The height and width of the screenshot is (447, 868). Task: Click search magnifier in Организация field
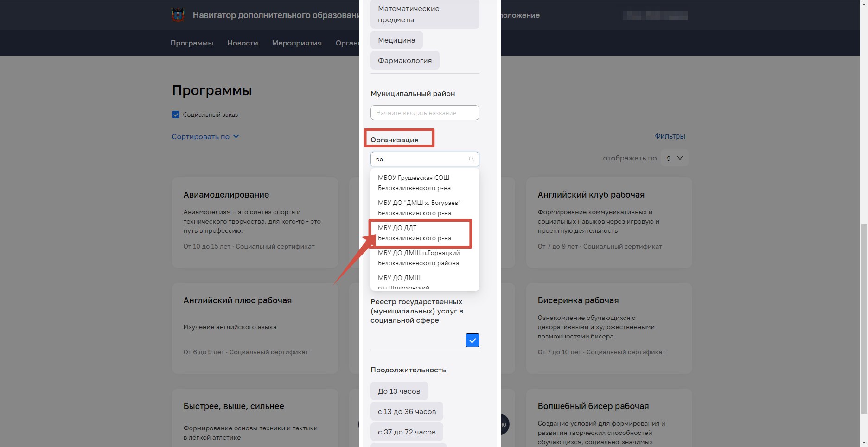[x=471, y=159]
